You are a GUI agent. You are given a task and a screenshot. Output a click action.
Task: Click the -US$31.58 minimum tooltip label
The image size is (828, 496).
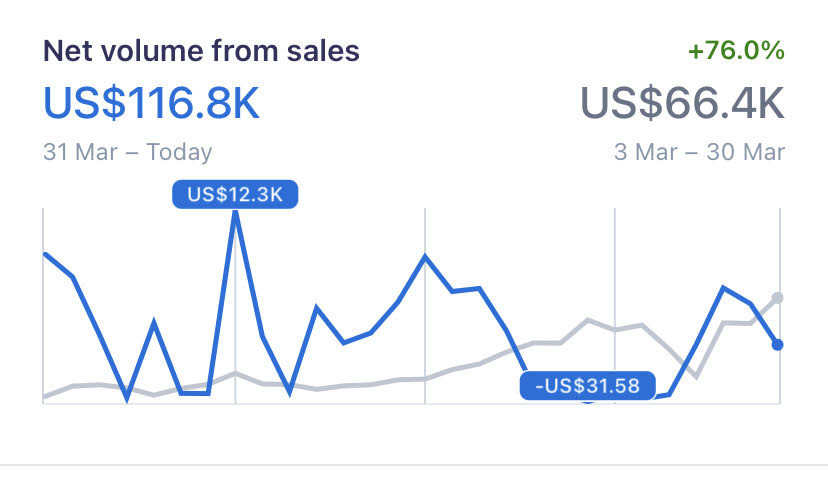586,386
